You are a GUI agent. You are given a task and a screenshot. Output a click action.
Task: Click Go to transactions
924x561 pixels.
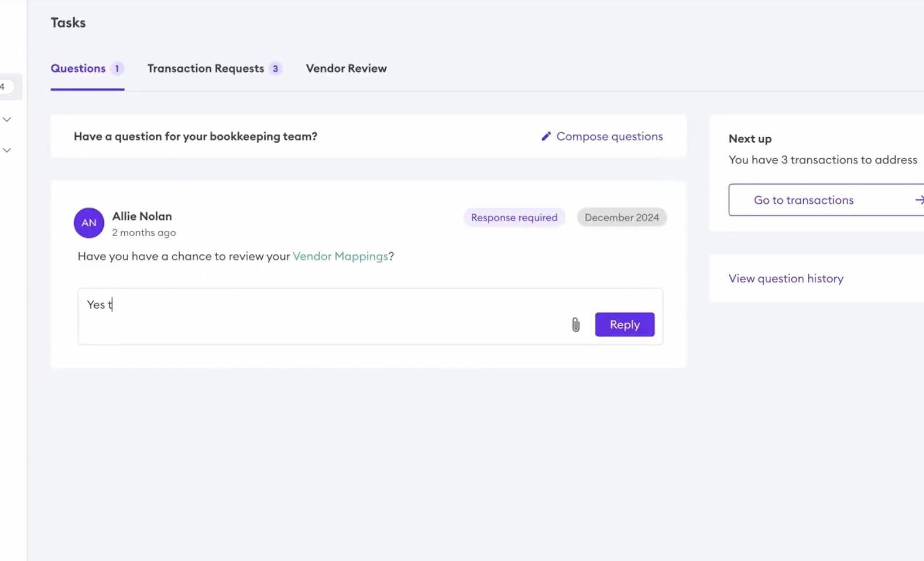(803, 200)
